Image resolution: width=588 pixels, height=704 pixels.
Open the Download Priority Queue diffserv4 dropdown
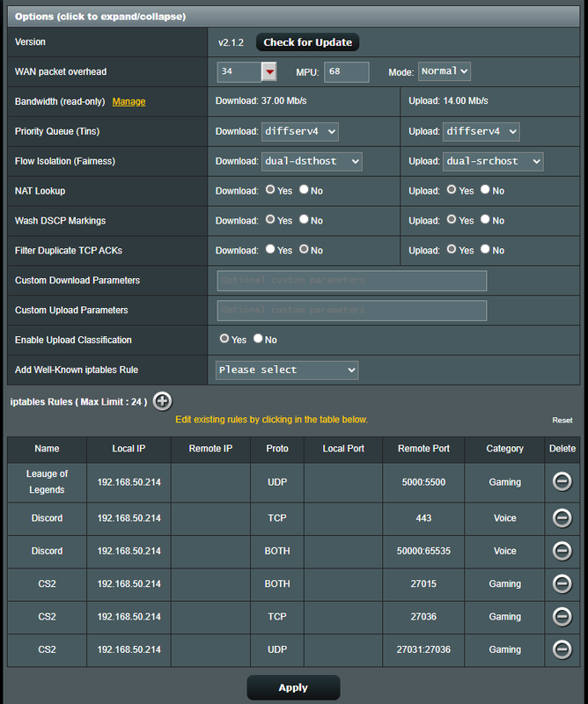pyautogui.click(x=300, y=131)
